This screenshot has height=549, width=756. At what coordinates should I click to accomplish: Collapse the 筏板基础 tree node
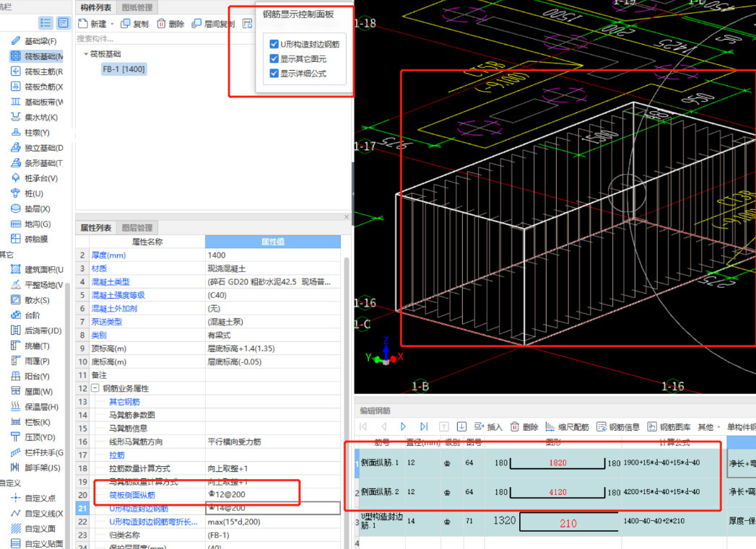click(86, 54)
